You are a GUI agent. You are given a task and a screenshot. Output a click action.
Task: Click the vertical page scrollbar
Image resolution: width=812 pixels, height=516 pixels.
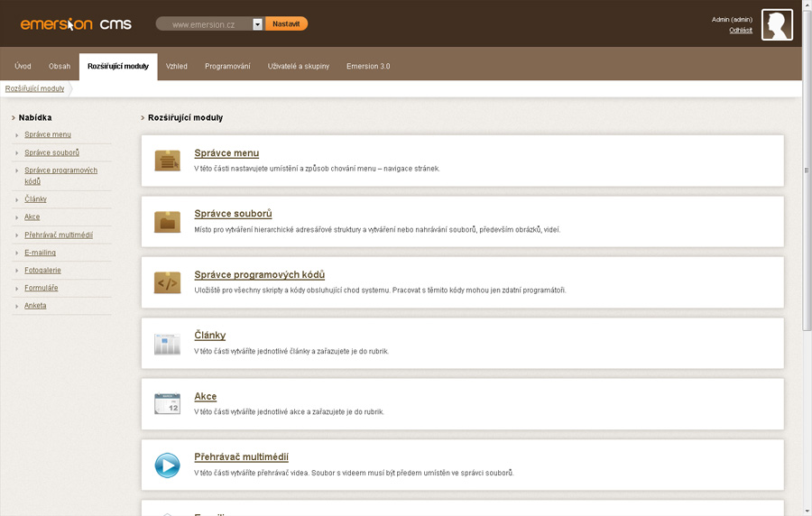(807, 271)
